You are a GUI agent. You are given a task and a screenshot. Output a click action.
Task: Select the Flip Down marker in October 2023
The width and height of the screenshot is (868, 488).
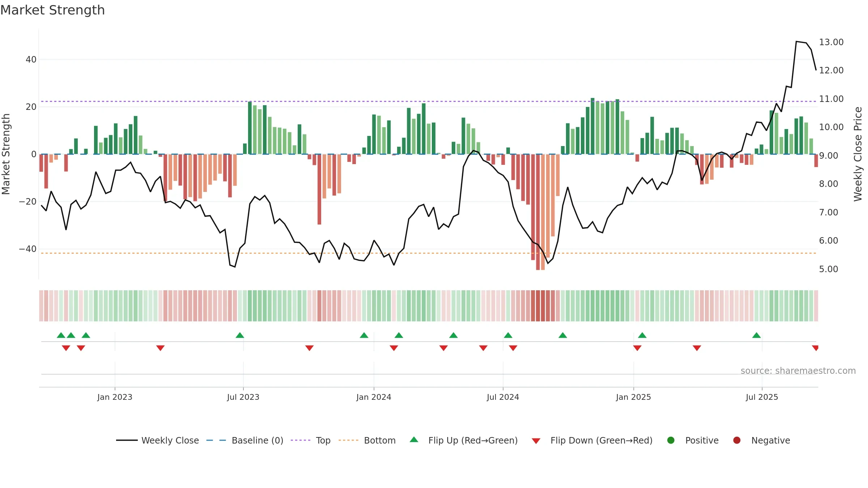tap(309, 348)
